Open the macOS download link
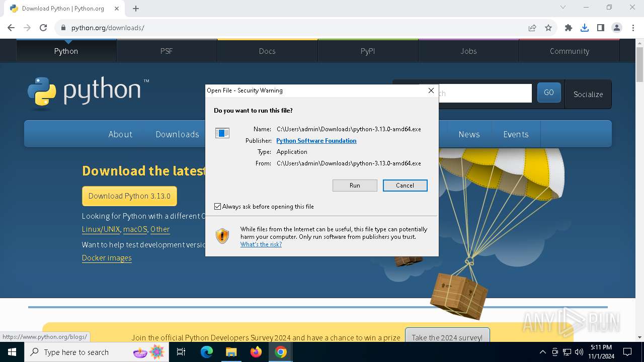Viewport: 644px width, 362px height. click(135, 229)
